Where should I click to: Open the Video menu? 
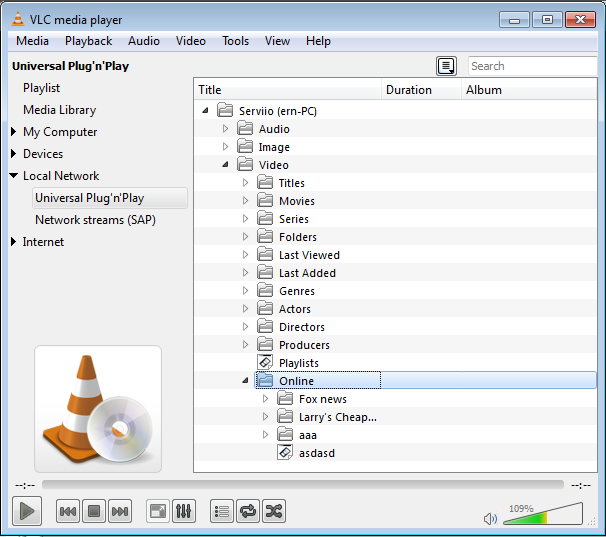[x=191, y=41]
